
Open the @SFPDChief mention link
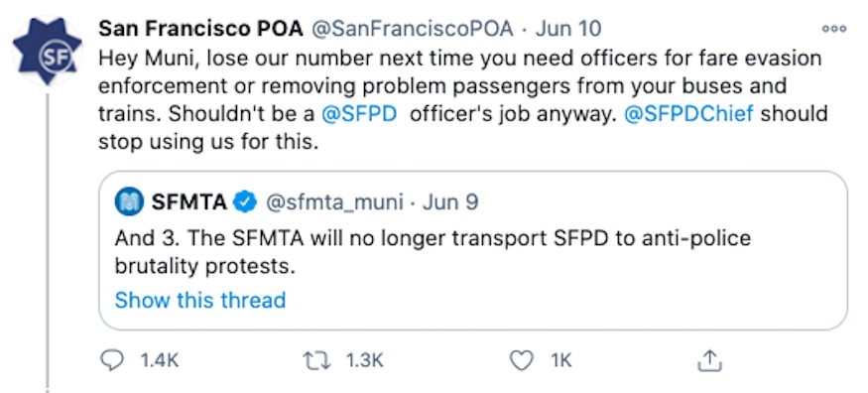pyautogui.click(x=688, y=113)
